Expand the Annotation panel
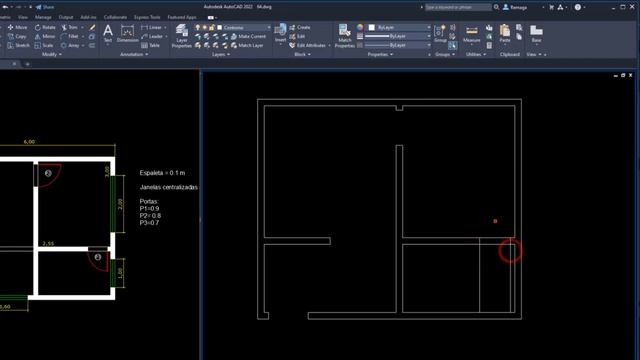The height and width of the screenshot is (360, 640). (134, 54)
